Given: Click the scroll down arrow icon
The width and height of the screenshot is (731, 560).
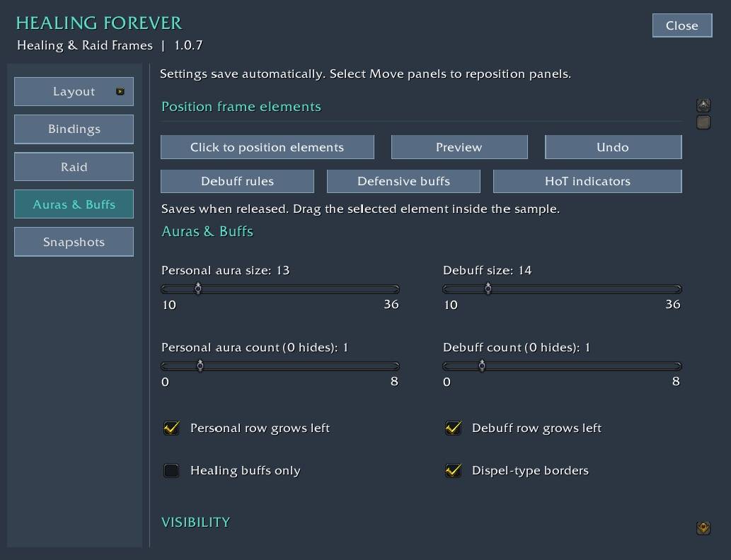Looking at the screenshot, I should tap(703, 528).
